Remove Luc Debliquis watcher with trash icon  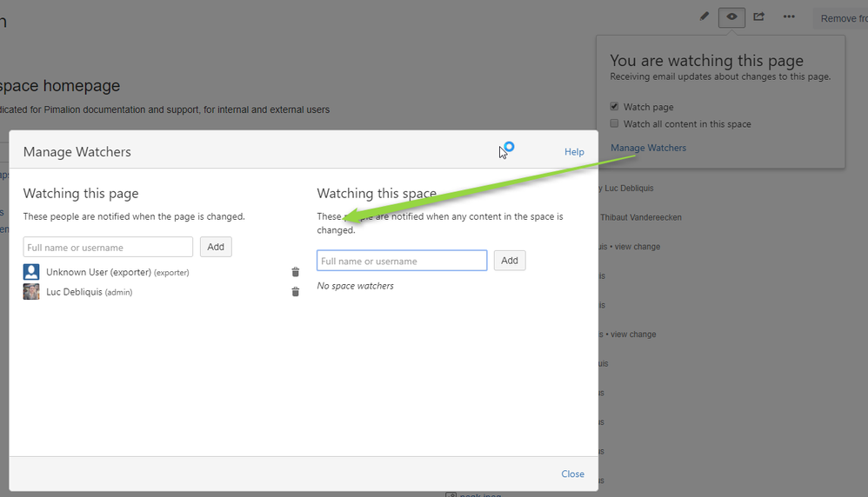296,292
